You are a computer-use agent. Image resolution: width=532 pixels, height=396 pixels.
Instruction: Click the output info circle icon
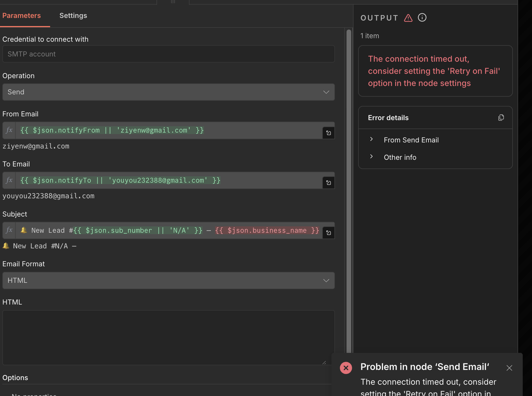[422, 18]
